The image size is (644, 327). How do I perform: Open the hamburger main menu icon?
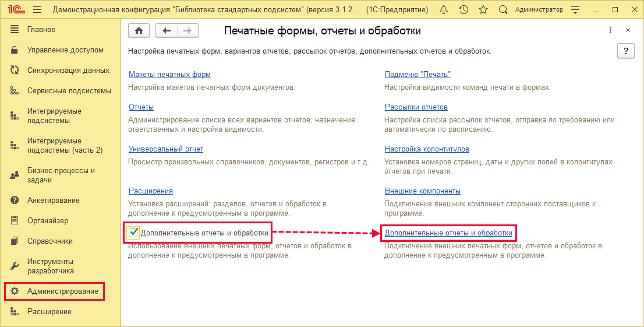pos(37,10)
